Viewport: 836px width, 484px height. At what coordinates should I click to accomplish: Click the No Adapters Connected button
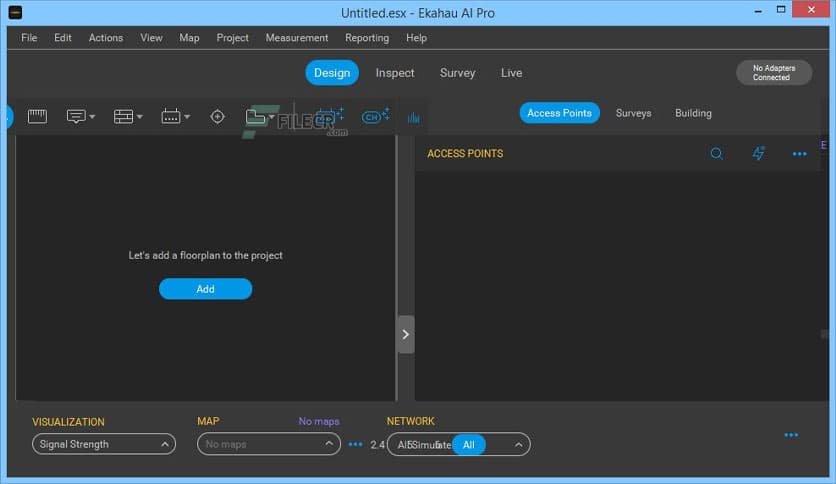click(x=773, y=73)
